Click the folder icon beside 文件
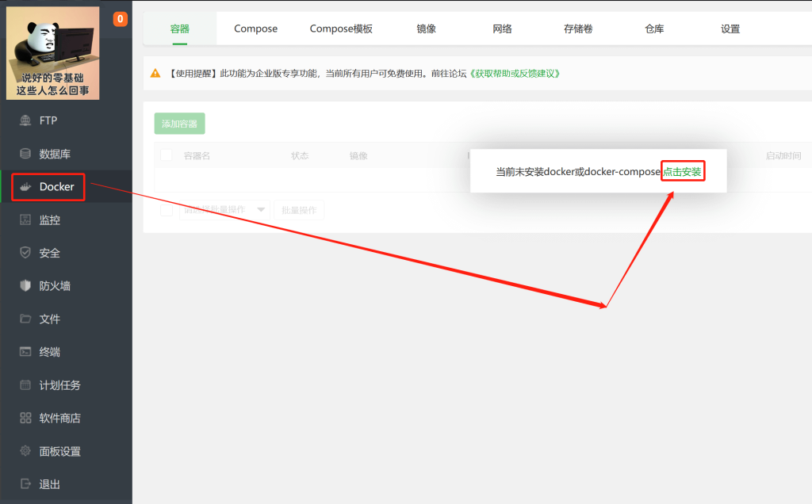The width and height of the screenshot is (812, 504). (x=25, y=319)
